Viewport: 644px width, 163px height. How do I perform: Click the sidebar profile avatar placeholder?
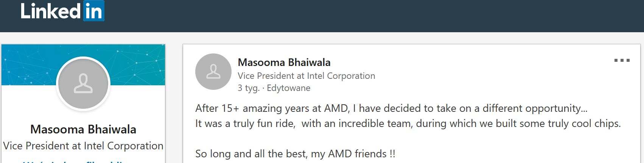(83, 84)
